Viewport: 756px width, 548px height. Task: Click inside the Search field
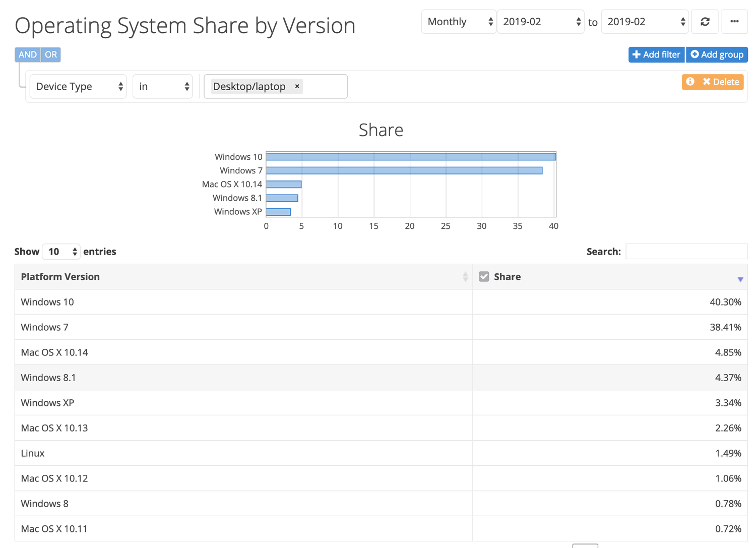coord(686,251)
